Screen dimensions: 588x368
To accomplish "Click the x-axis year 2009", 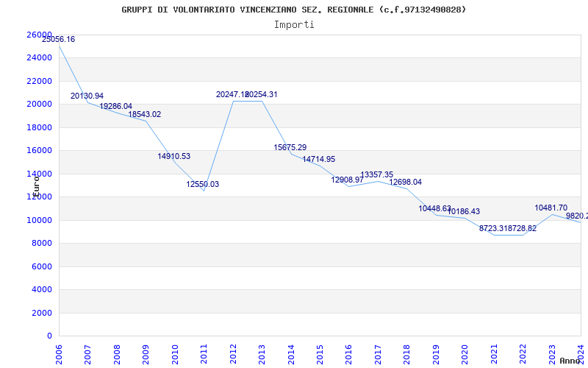I will click(146, 355).
